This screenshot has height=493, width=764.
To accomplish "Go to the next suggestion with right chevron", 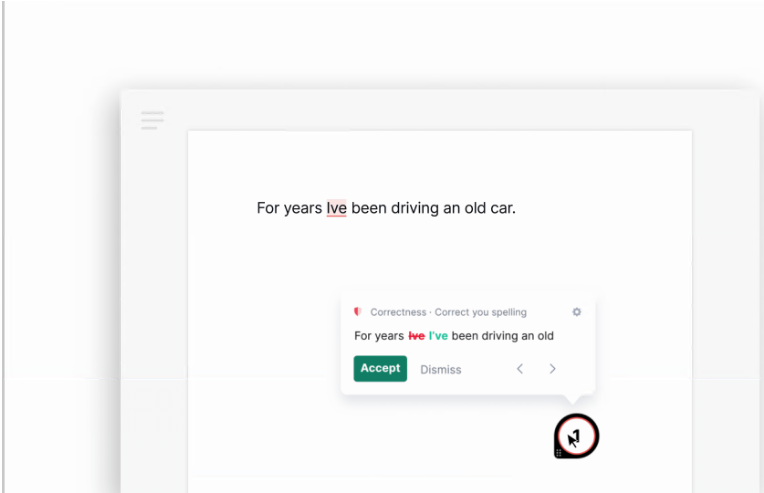I will pyautogui.click(x=552, y=369).
